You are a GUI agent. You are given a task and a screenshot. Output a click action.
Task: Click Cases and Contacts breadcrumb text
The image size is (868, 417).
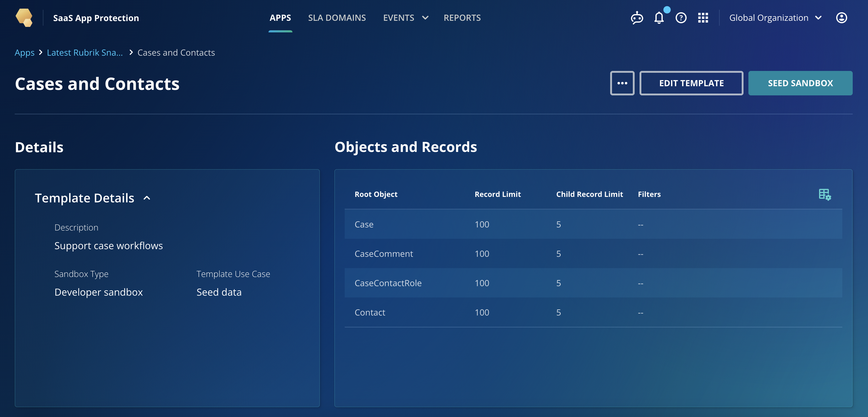tap(176, 53)
